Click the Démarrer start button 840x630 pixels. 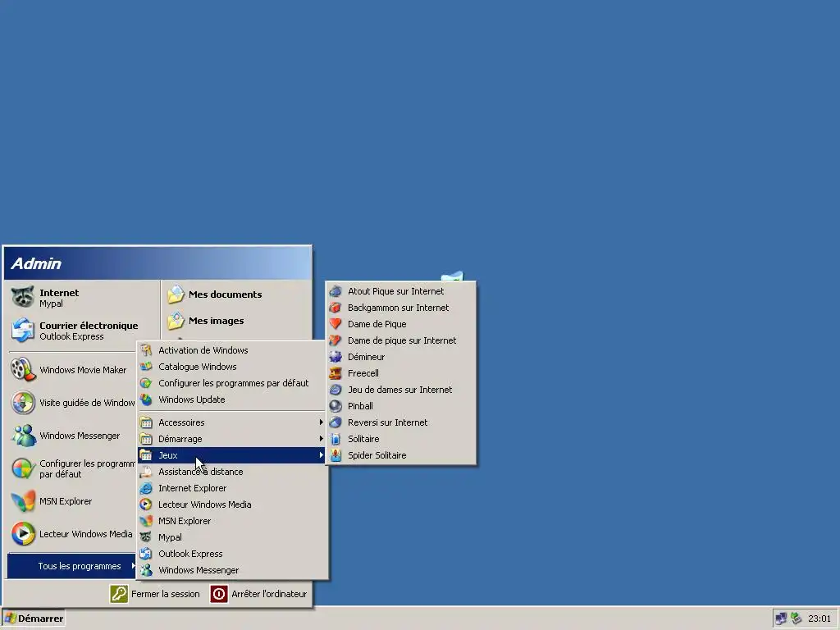[33, 619]
